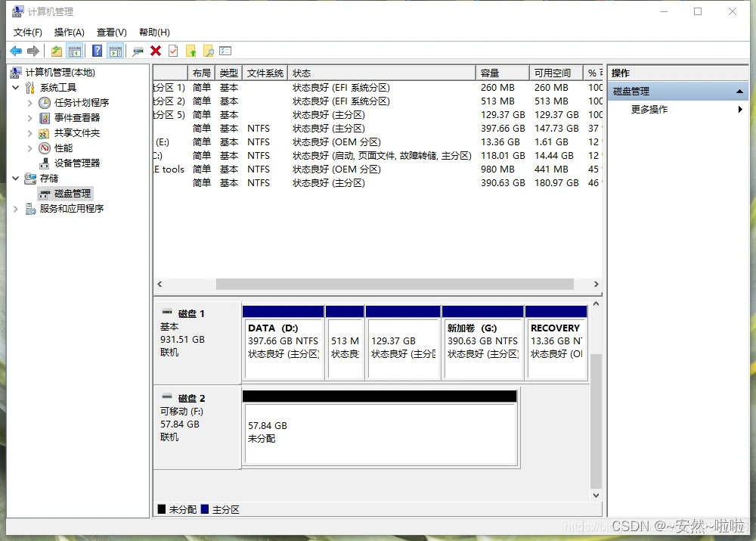Image resolution: width=756 pixels, height=541 pixels.
Task: Expand the 任务计划程序 node
Action: (x=30, y=103)
